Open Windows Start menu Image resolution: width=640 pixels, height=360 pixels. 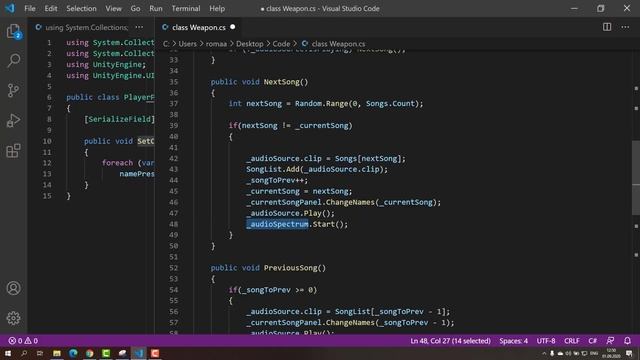(x=8, y=353)
